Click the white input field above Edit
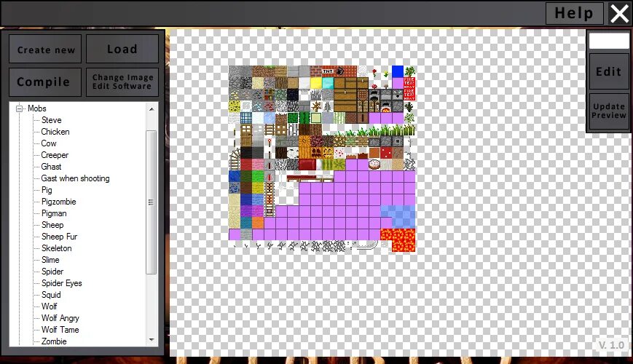Viewport: 633px width, 364px height. [609, 41]
